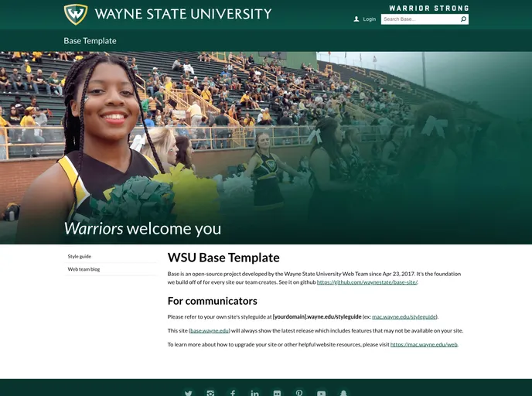Viewport: 532px width, 396px height.
Task: Click the user icon beside Login
Action: (356, 19)
